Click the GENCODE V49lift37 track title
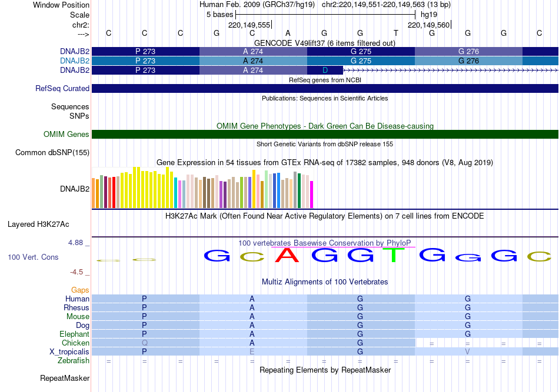This screenshot has height=392, width=559. 325,43
